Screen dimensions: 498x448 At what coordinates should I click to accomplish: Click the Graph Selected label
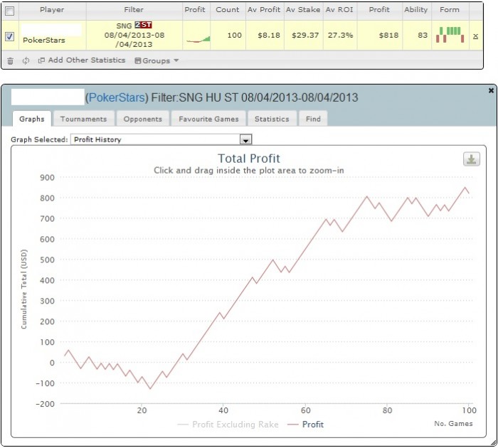pos(39,139)
